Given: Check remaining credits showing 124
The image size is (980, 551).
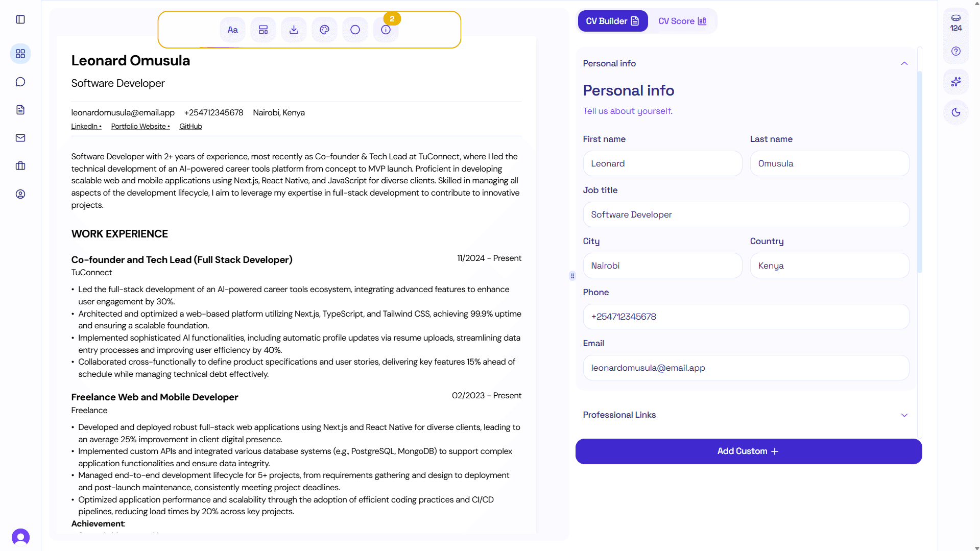Looking at the screenshot, I should pos(955,23).
